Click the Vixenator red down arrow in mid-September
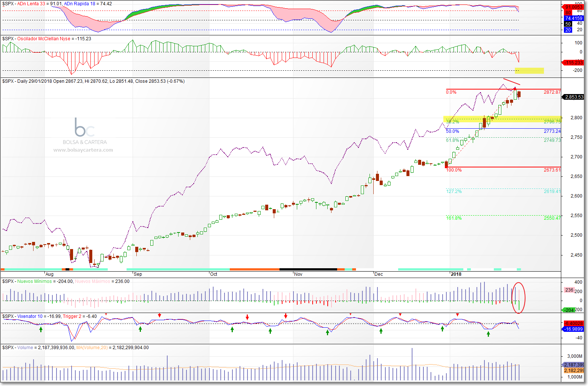588x386 pixels. click(159, 315)
